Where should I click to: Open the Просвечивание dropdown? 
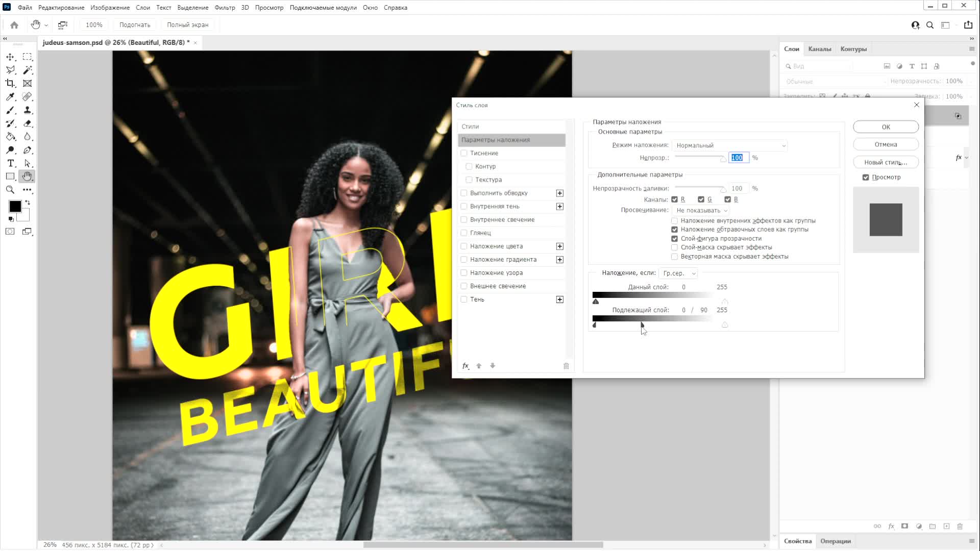pyautogui.click(x=701, y=210)
